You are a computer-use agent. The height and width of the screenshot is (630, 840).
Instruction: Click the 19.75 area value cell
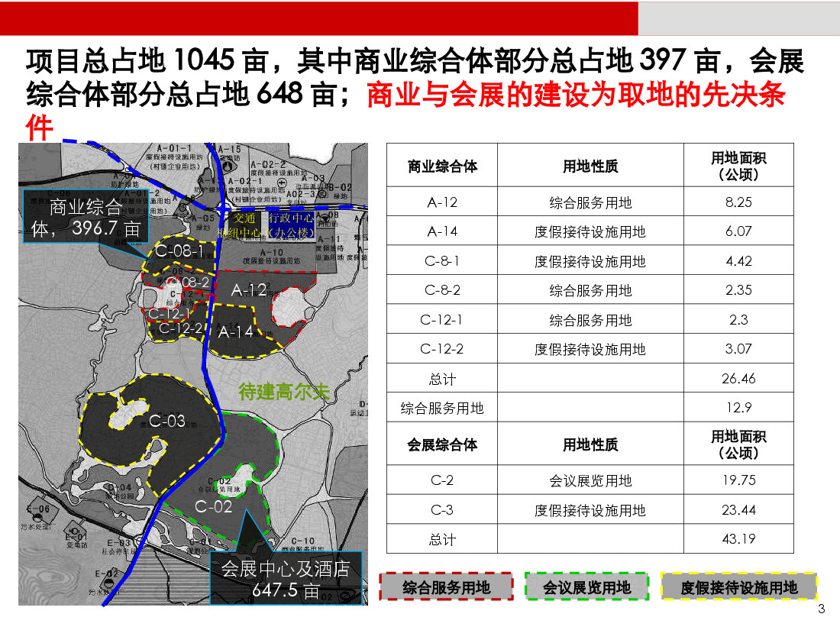click(738, 480)
